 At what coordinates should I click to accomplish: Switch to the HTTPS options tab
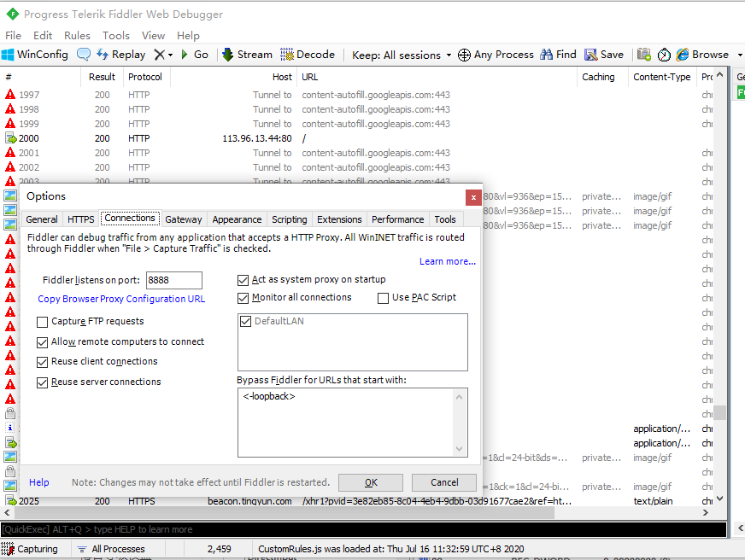click(81, 219)
